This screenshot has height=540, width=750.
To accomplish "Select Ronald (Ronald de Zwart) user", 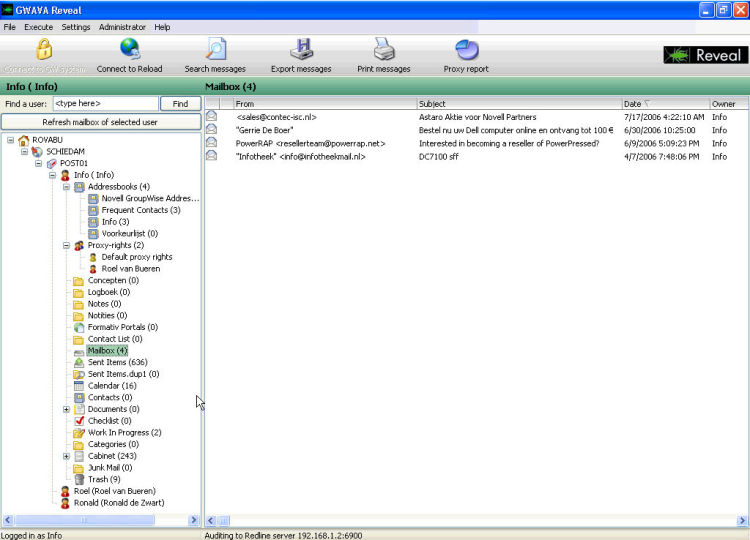I will 119,503.
